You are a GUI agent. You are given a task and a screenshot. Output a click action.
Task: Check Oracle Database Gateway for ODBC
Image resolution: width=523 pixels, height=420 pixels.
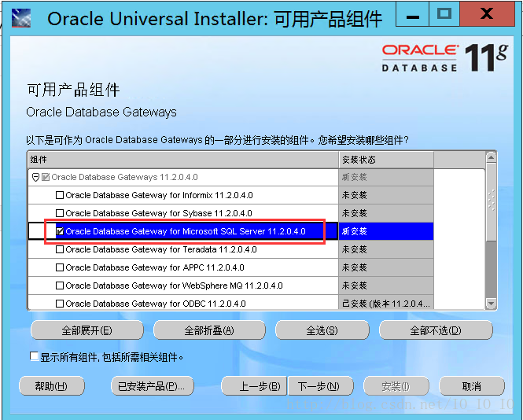59,304
